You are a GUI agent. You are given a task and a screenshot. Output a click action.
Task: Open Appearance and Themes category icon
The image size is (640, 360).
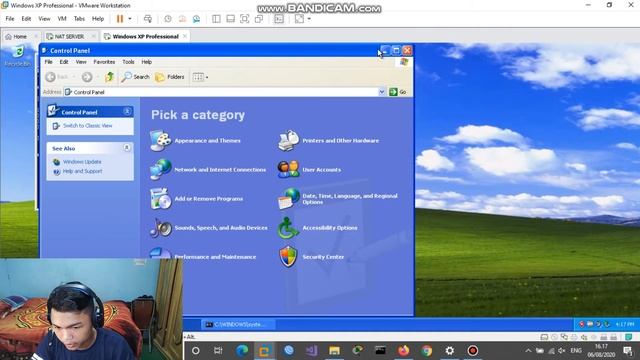(160, 140)
